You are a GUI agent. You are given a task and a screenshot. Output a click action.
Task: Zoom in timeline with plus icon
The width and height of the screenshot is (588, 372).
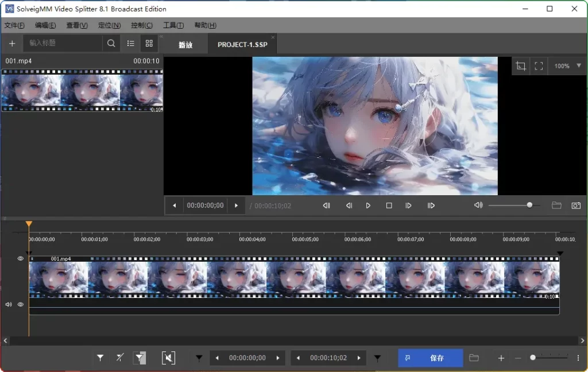coord(501,358)
